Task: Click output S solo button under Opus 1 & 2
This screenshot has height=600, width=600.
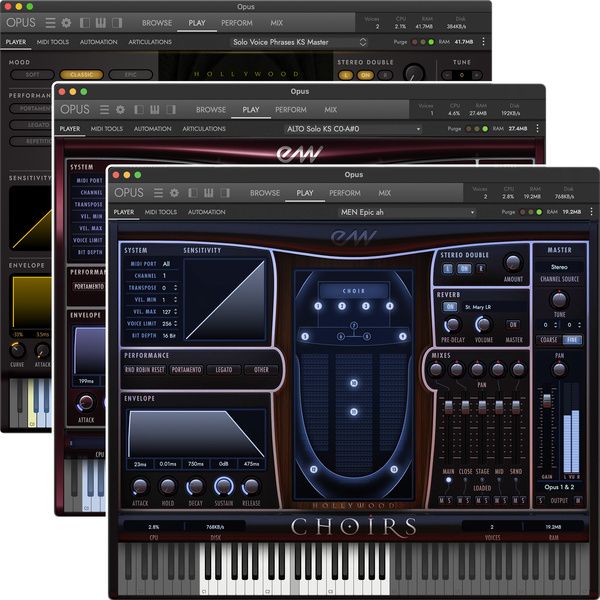Action: [541, 500]
